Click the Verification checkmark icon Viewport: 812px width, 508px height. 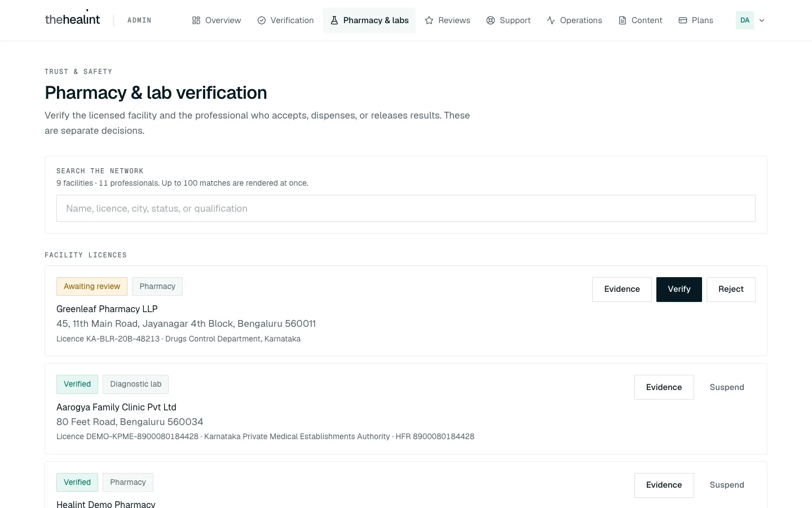262,20
